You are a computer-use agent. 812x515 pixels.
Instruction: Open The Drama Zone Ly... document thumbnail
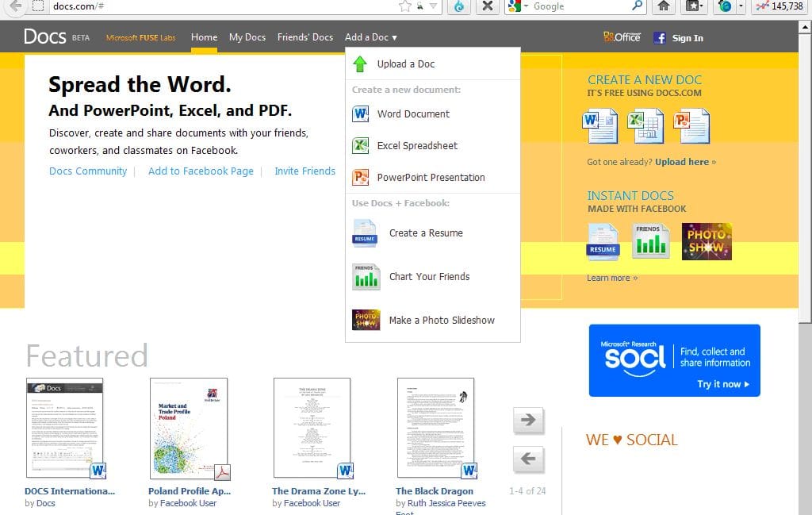pyautogui.click(x=312, y=428)
